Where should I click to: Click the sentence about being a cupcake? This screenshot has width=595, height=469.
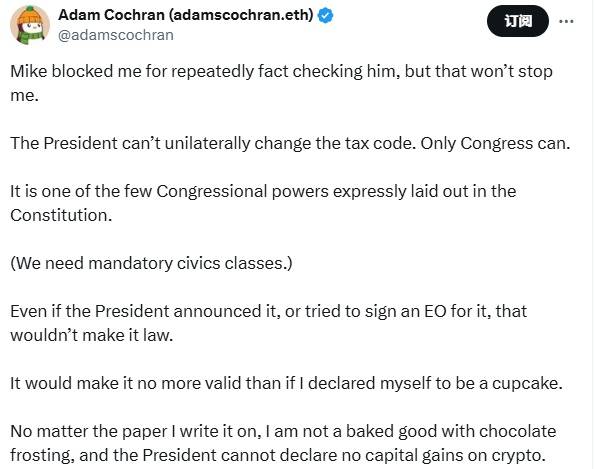click(286, 383)
